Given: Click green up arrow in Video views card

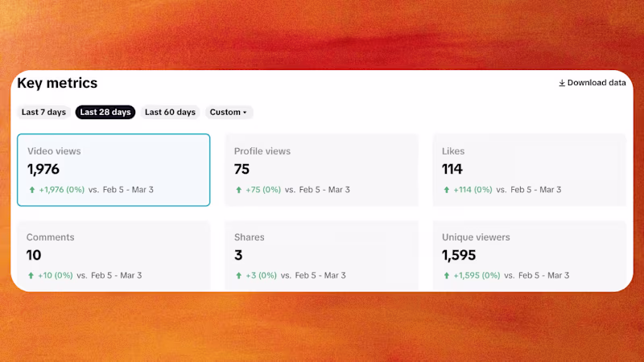Looking at the screenshot, I should pos(31,190).
